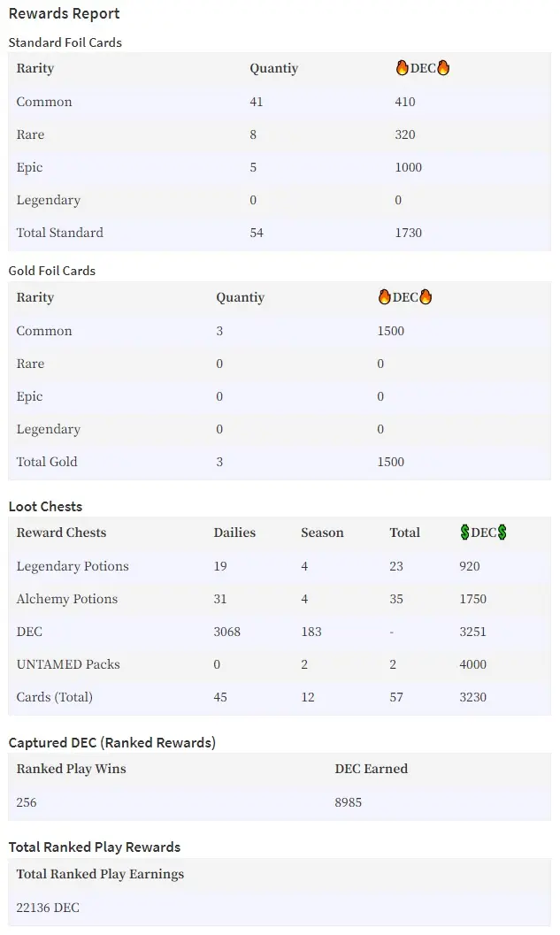Click the Dailies column header
The image size is (560, 935).
click(234, 533)
